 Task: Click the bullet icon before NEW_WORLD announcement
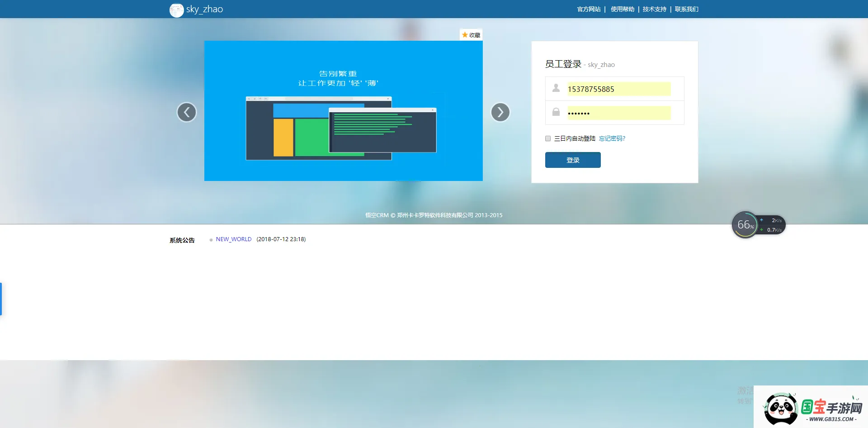[210, 240]
